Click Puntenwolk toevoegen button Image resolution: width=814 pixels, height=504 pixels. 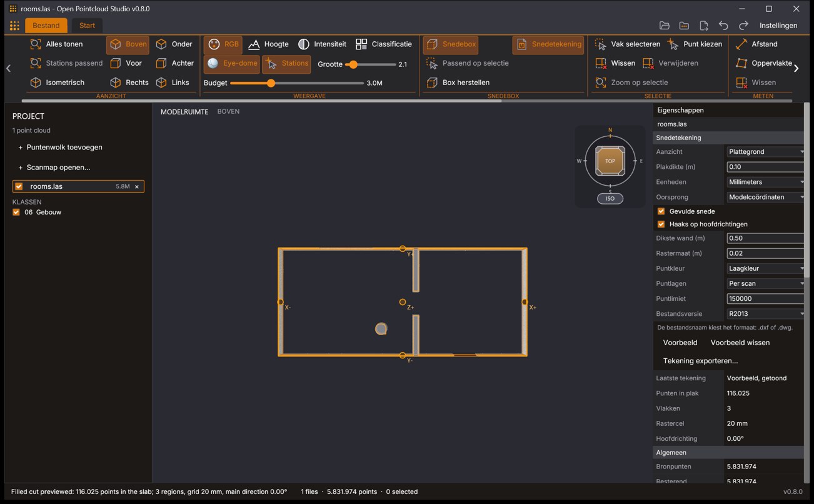point(60,148)
